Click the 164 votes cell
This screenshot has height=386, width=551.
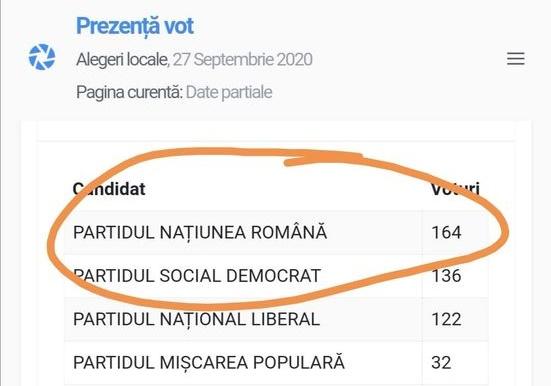pos(446,232)
